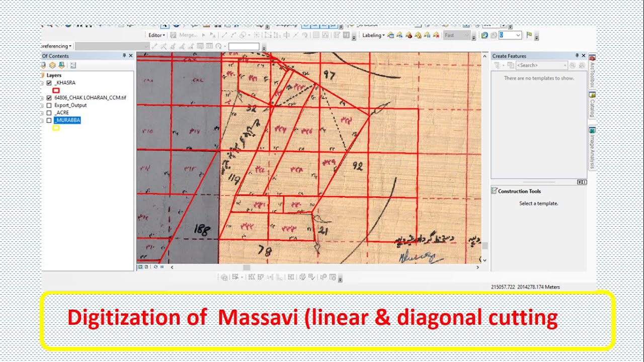Open Table Of Contents options icon
The image size is (644, 362).
(x=73, y=65)
